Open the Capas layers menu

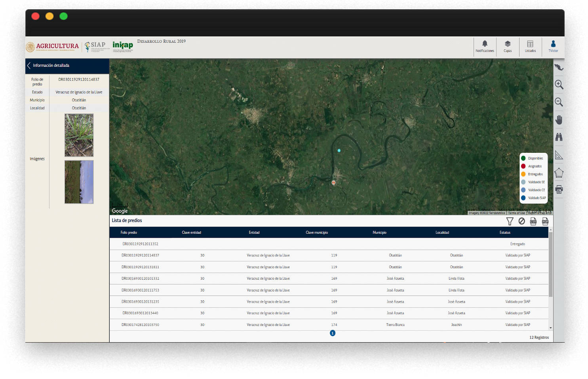click(x=508, y=46)
